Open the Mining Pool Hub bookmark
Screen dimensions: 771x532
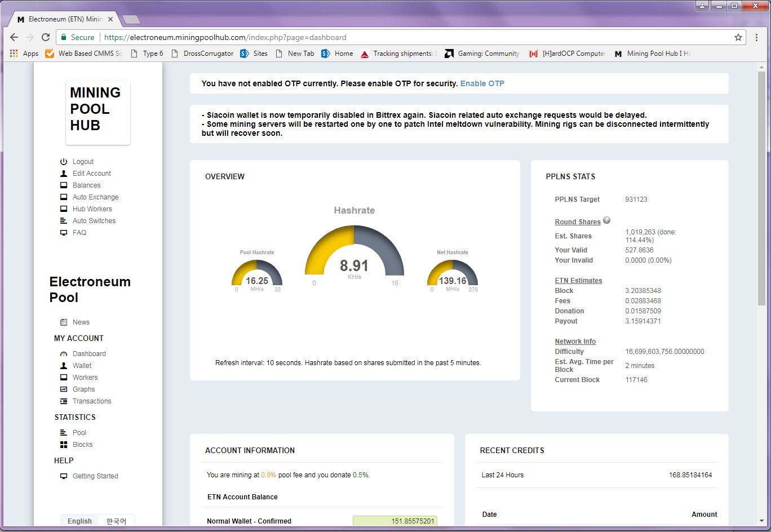tap(653, 54)
